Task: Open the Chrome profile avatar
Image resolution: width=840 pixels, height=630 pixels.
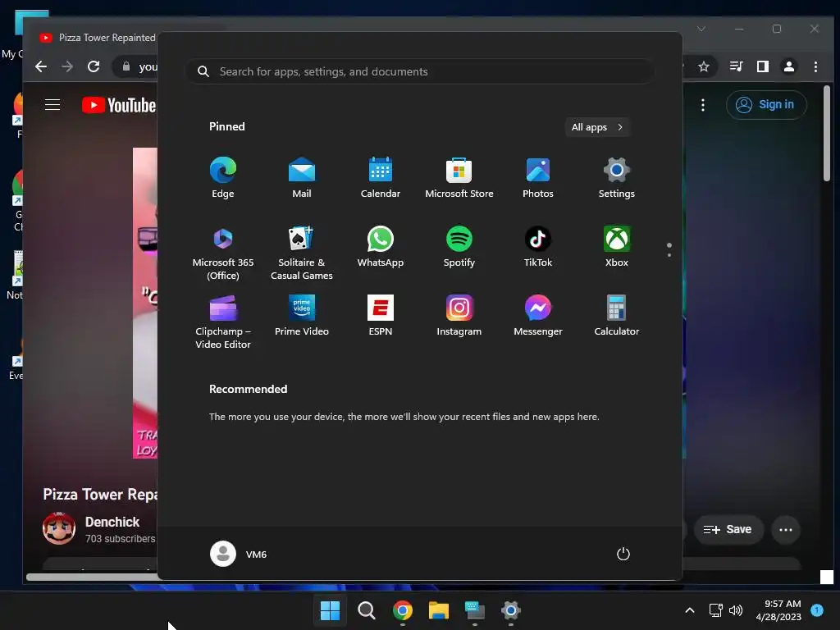Action: (789, 66)
